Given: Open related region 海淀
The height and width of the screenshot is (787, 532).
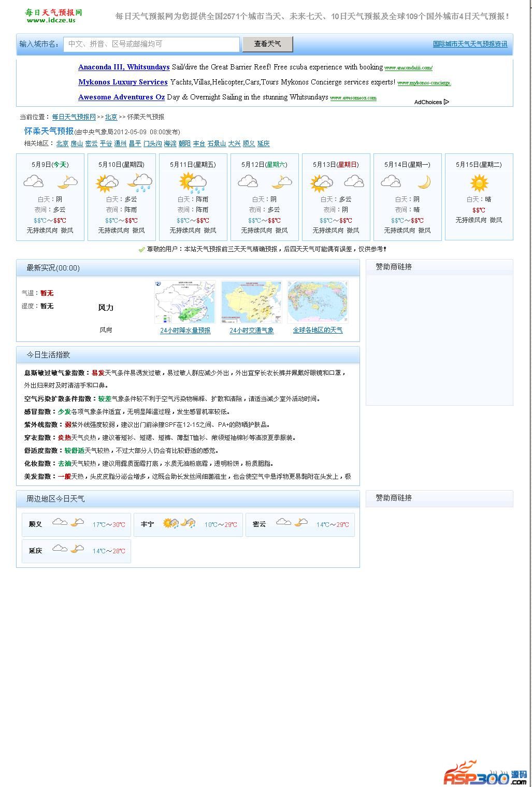Looking at the screenshot, I should pyautogui.click(x=170, y=144).
